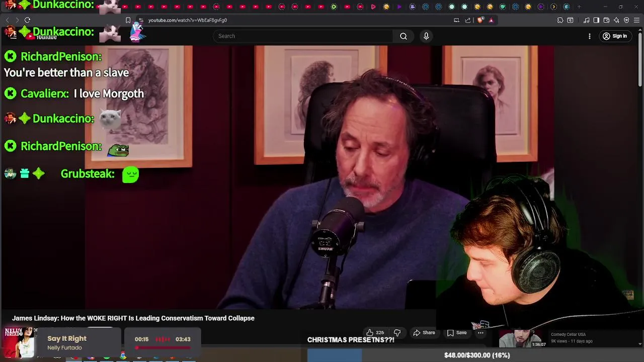The width and height of the screenshot is (644, 362).
Task: Click the Nelly Furtado album art thumbnail
Action: point(19,342)
